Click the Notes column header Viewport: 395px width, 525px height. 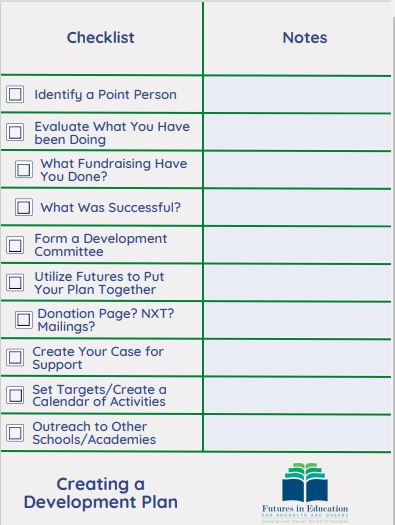pos(305,38)
